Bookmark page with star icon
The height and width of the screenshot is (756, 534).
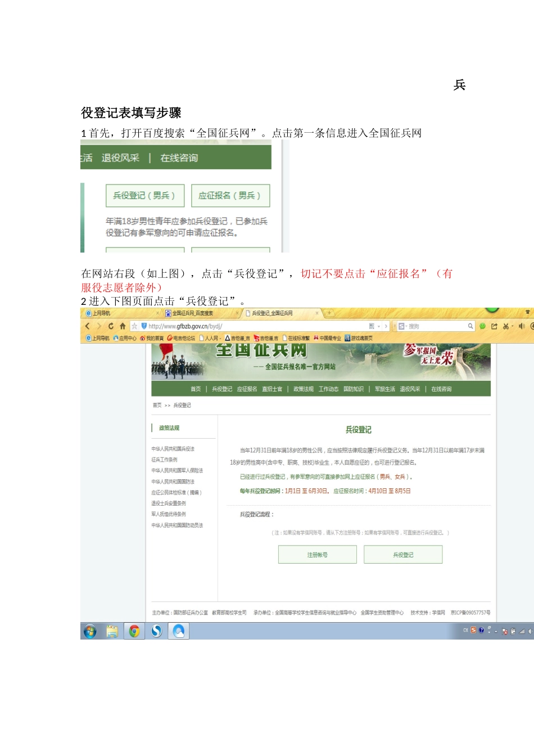pos(134,326)
